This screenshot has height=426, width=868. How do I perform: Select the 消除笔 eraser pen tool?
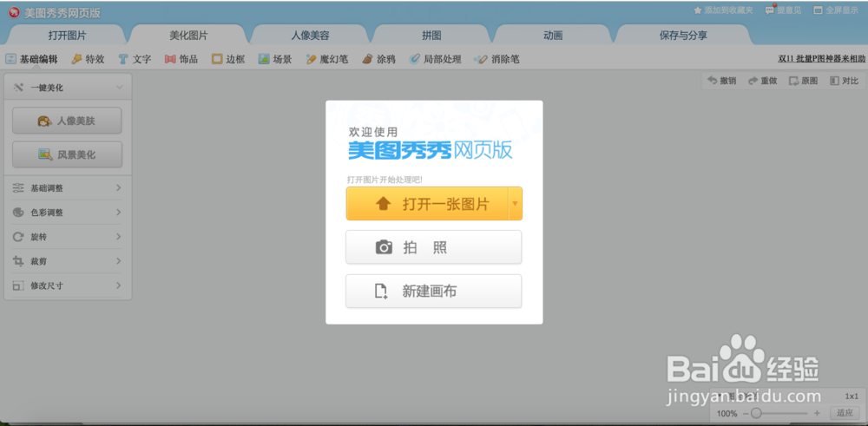(x=497, y=59)
